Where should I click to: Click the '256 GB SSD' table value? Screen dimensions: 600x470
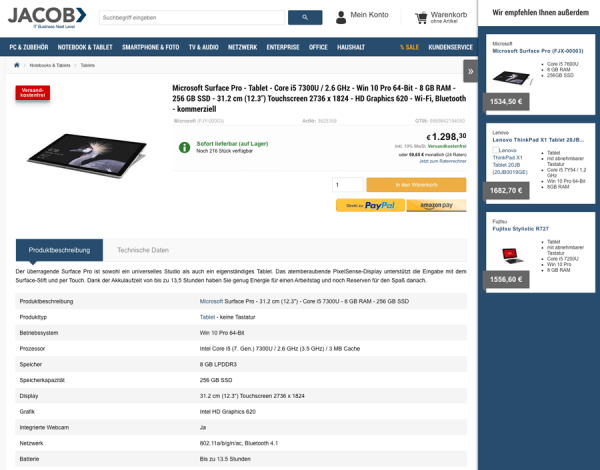point(216,380)
